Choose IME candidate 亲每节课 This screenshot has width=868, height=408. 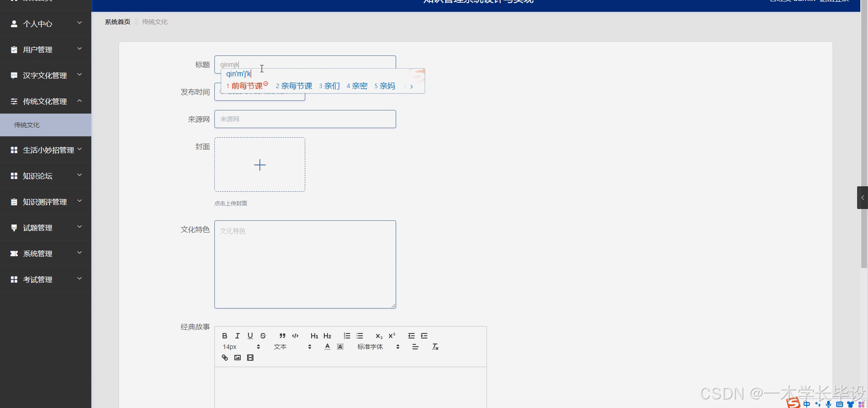tap(294, 86)
